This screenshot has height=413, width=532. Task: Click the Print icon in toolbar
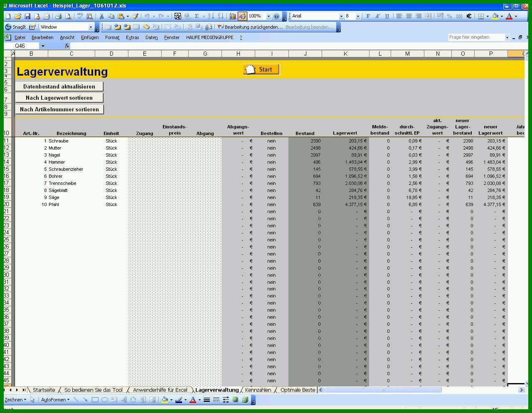(x=59, y=16)
